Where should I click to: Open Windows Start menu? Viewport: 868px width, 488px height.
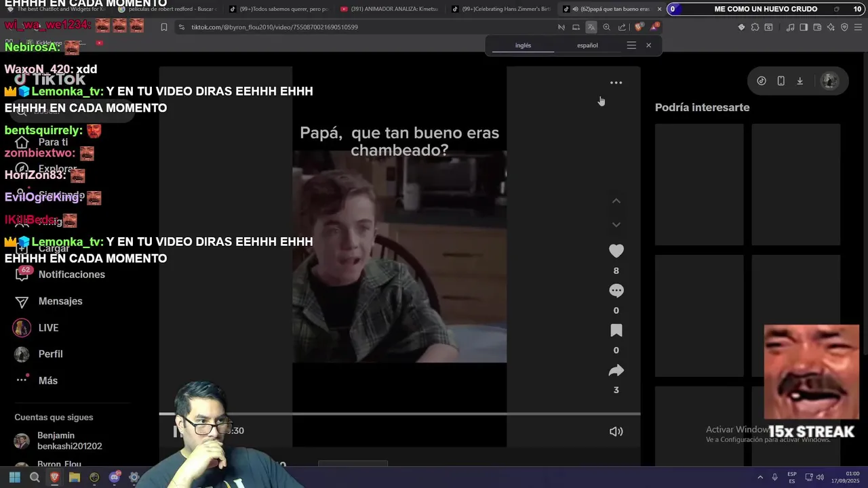pos(15,477)
